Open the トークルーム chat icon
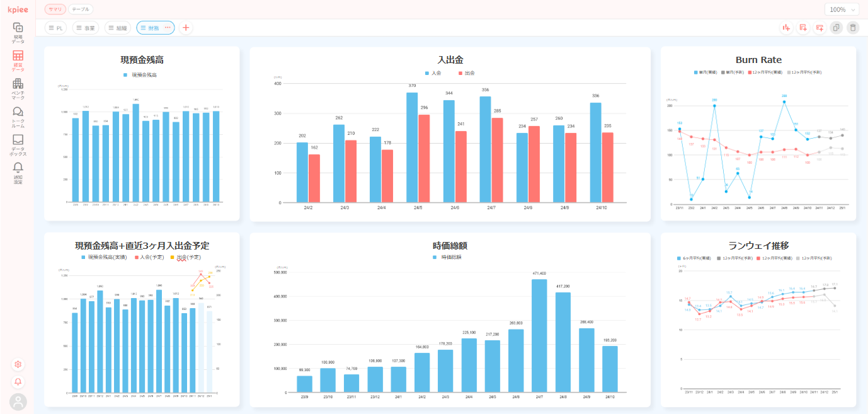This screenshot has width=868, height=414. click(x=18, y=116)
